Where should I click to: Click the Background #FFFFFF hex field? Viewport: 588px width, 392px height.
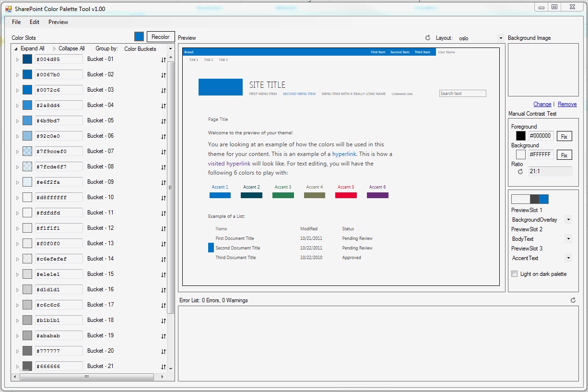coord(541,155)
